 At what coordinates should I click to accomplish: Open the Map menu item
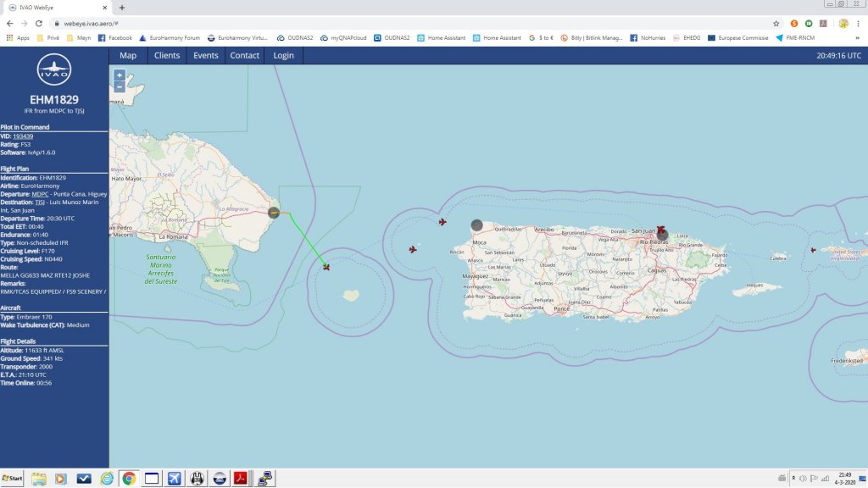click(x=128, y=56)
